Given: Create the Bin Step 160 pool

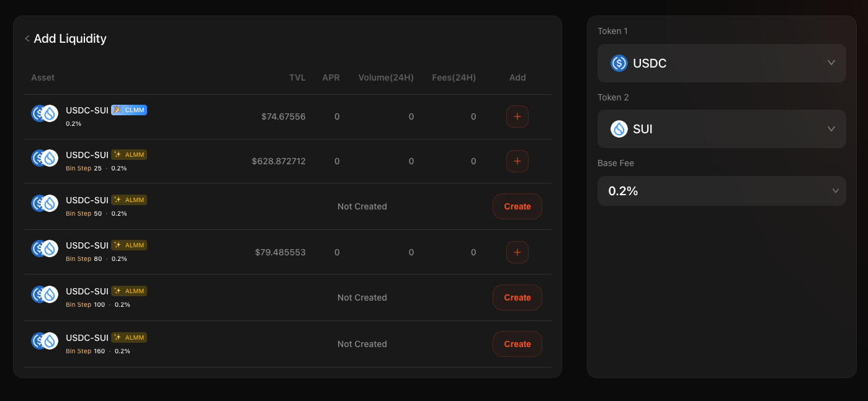Looking at the screenshot, I should tap(517, 344).
